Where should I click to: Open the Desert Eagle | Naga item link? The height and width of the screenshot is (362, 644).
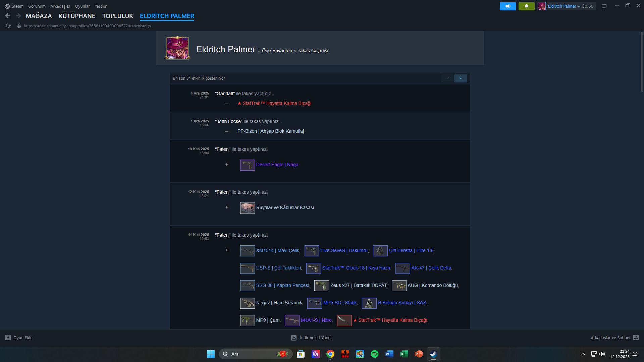coord(277,165)
